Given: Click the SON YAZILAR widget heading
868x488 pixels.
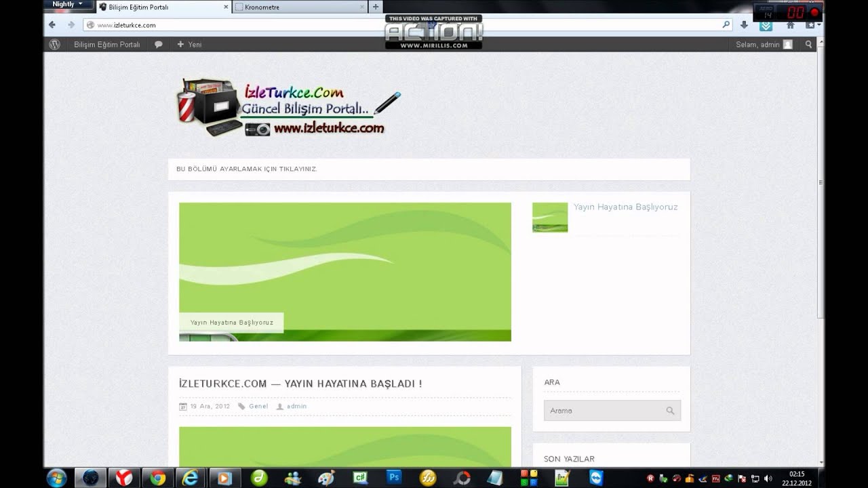Looking at the screenshot, I should (569, 459).
